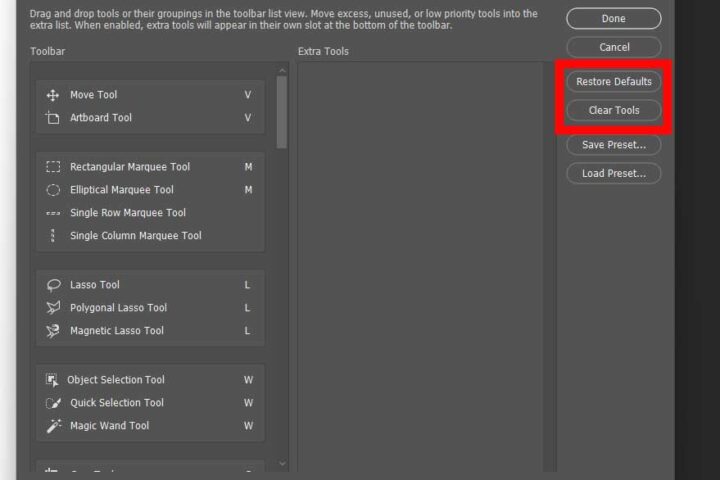
Task: Click Magnetic Lasso shortcut L
Action: (248, 331)
